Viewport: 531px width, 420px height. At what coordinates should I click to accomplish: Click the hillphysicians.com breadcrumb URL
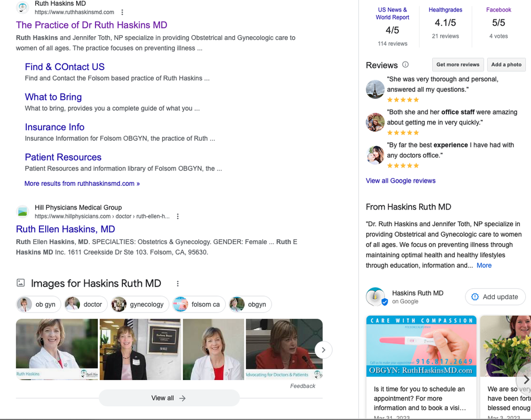point(102,216)
